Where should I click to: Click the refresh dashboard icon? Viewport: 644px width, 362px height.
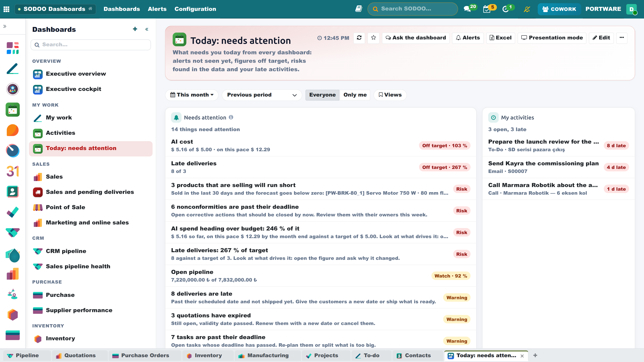(x=359, y=38)
